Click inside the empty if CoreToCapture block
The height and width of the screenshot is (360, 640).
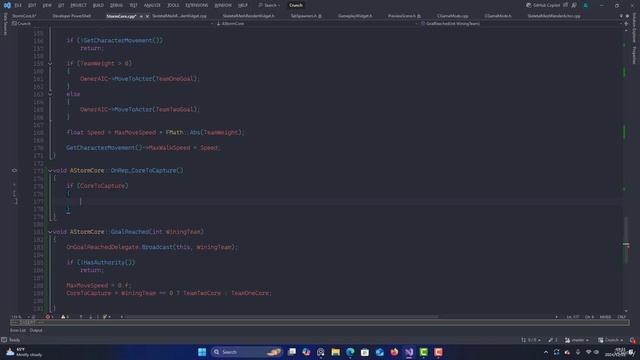click(x=81, y=201)
